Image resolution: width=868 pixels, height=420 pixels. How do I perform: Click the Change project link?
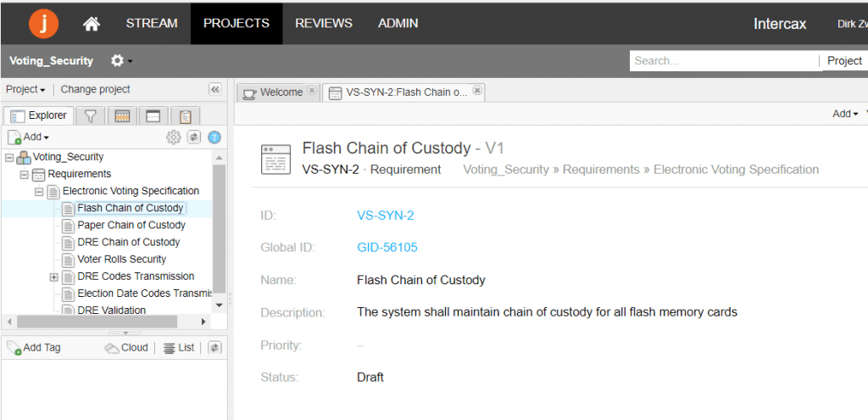(95, 89)
